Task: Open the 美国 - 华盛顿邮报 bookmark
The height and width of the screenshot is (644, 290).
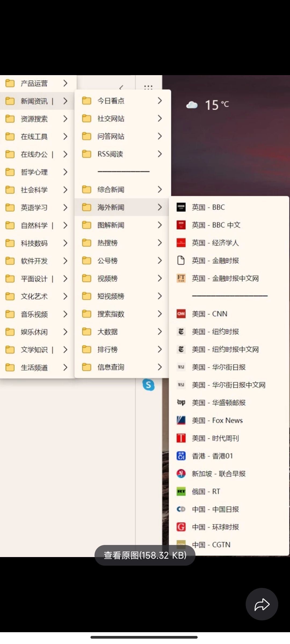Action: tap(229, 402)
